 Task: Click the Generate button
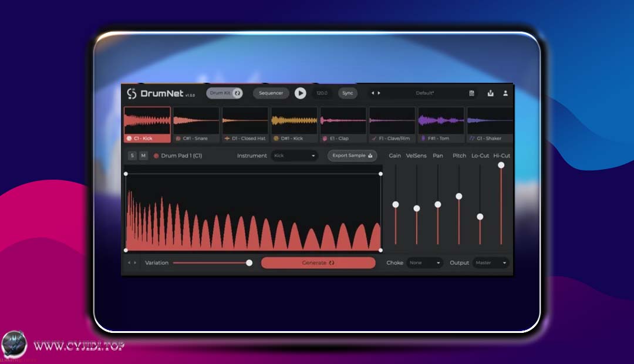[x=318, y=263]
